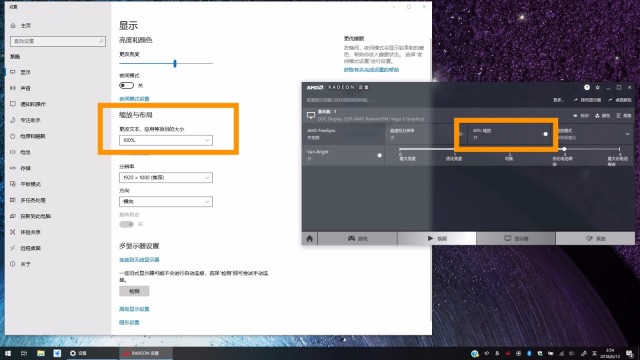Image resolution: width=640 pixels, height=360 pixels.
Task: Expand the 缩放模式 scaling mode chevron
Action: tap(627, 134)
